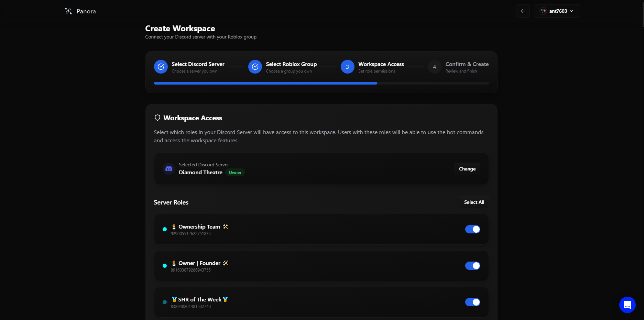Screen dimensions: 644x320
Task: Open the support chat bubble icon
Action: [627, 305]
